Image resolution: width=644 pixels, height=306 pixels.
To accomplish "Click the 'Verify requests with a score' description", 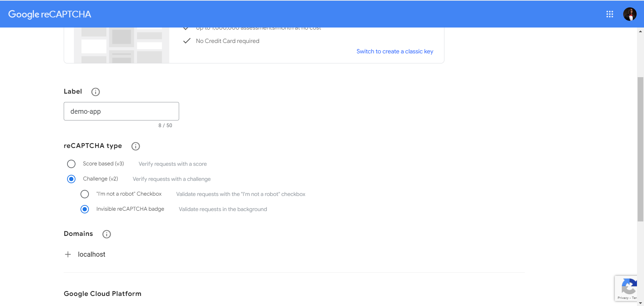I will 173,164.
